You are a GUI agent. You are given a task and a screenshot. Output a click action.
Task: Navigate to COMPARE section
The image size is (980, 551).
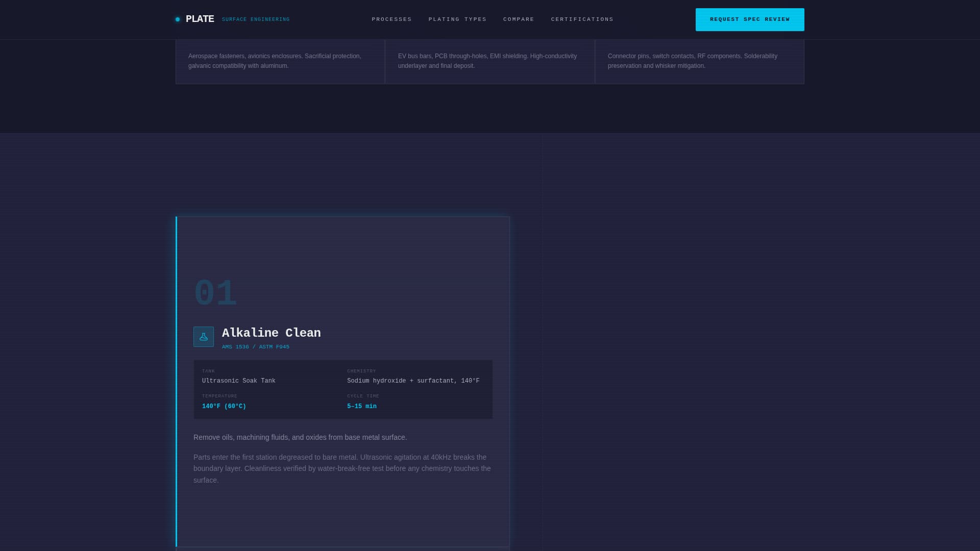(519, 19)
